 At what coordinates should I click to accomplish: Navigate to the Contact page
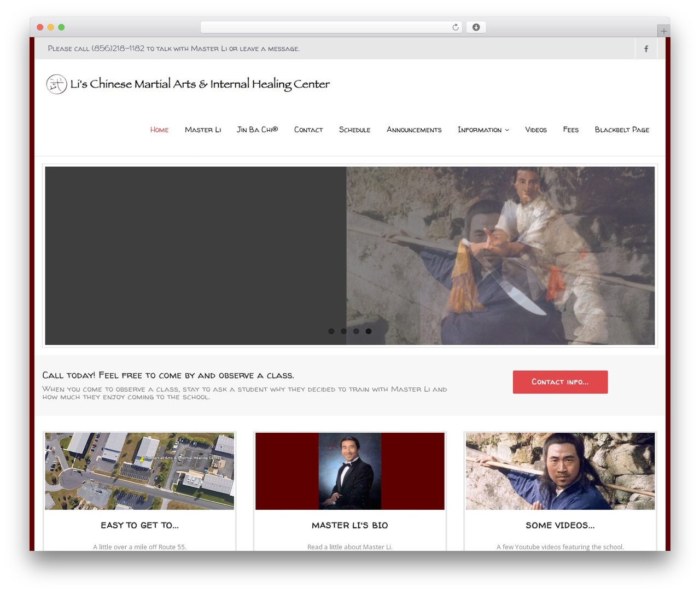(x=308, y=130)
